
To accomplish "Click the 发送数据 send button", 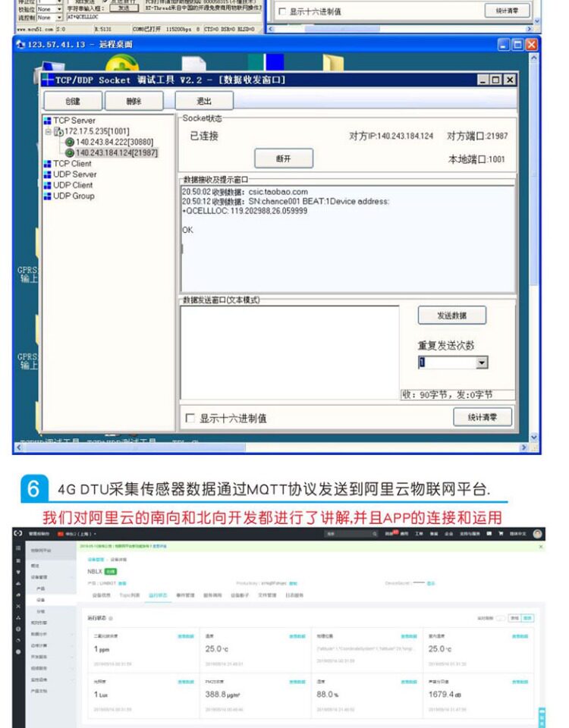I will (452, 315).
